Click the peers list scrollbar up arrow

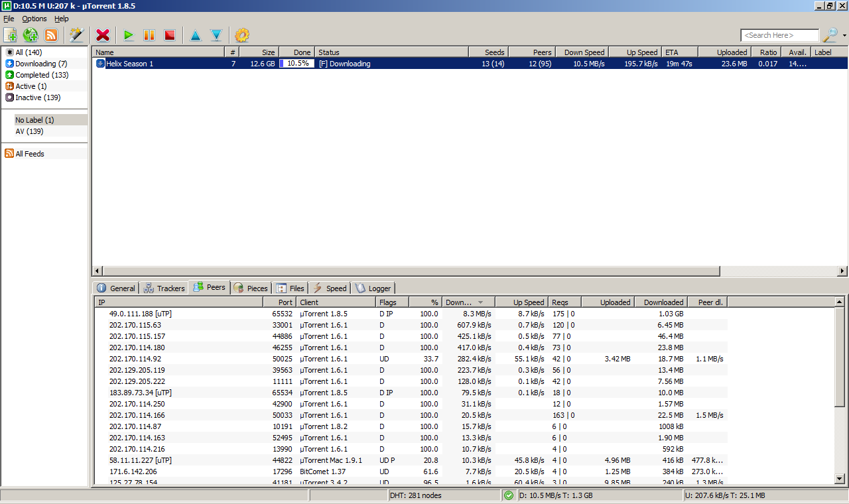click(x=839, y=302)
